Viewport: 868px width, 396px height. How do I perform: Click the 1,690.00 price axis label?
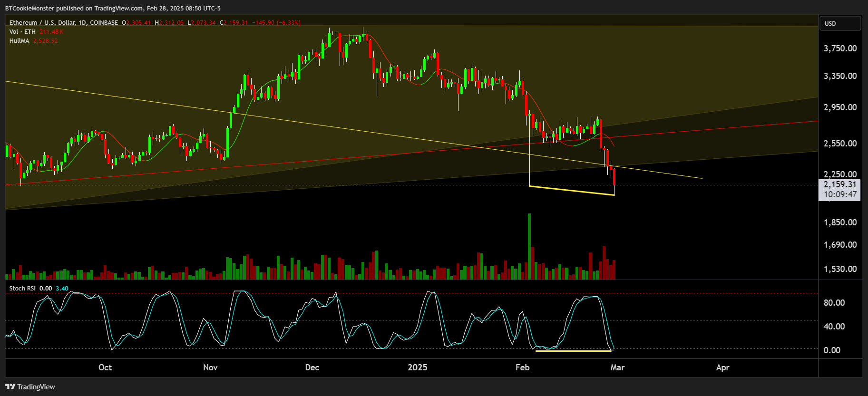point(840,245)
